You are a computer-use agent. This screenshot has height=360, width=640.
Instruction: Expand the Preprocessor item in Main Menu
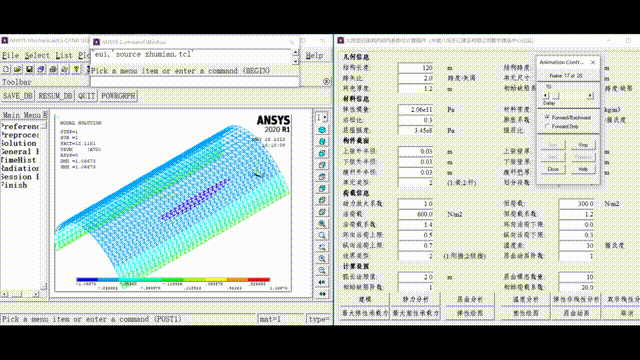coord(20,135)
